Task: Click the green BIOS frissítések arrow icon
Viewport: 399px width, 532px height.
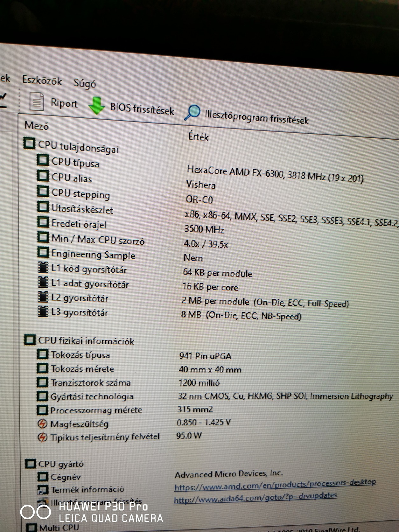Action: tap(96, 106)
